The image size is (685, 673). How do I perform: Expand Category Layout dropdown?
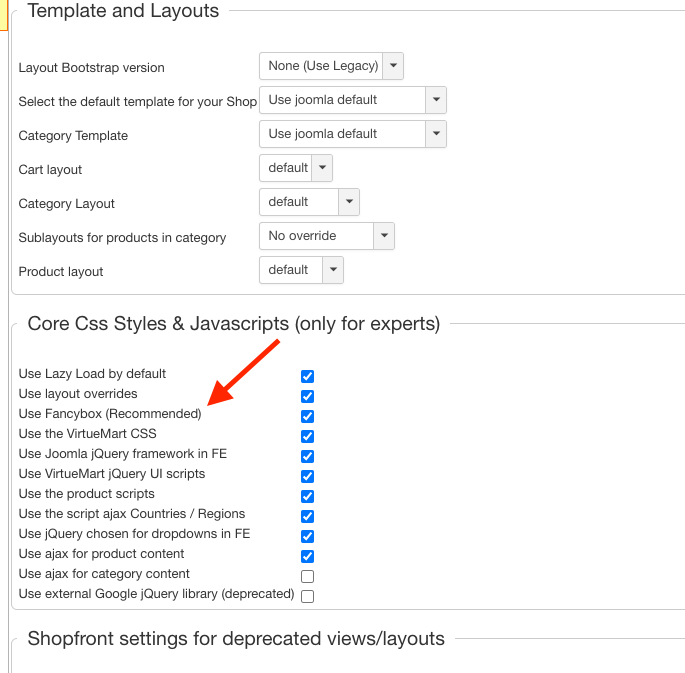309,202
